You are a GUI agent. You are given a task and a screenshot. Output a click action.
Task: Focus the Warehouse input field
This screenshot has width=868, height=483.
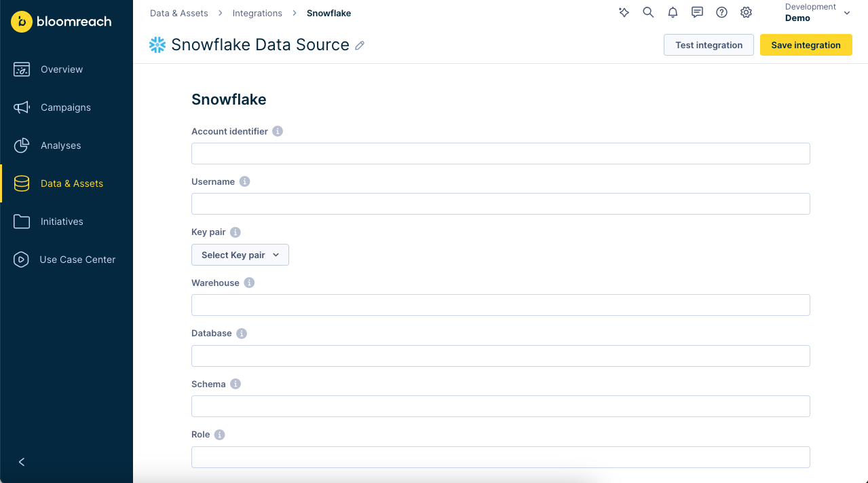pyautogui.click(x=501, y=305)
